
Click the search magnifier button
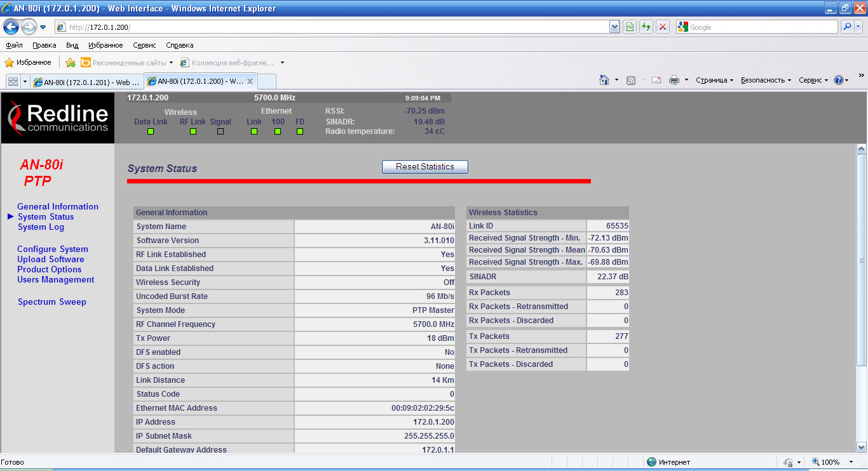[846, 27]
